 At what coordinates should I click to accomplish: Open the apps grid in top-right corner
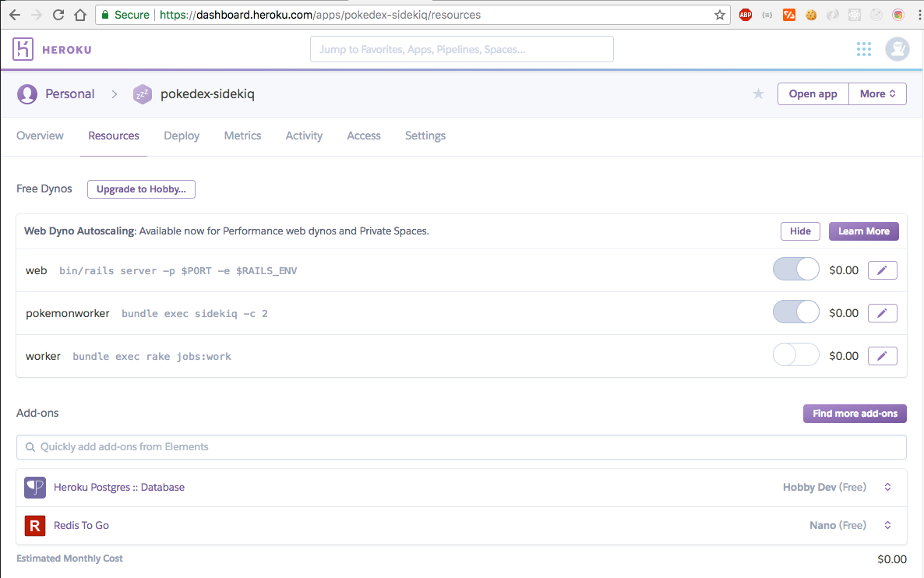863,48
